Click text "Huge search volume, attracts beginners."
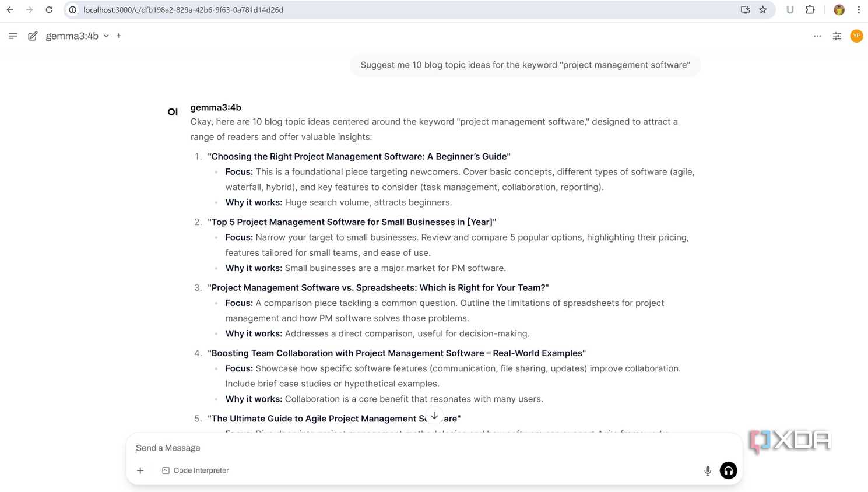This screenshot has width=868, height=492. pos(368,202)
